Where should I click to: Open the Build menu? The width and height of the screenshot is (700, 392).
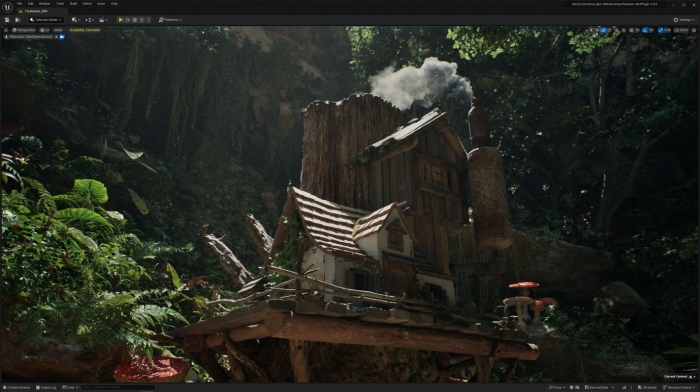pos(73,4)
